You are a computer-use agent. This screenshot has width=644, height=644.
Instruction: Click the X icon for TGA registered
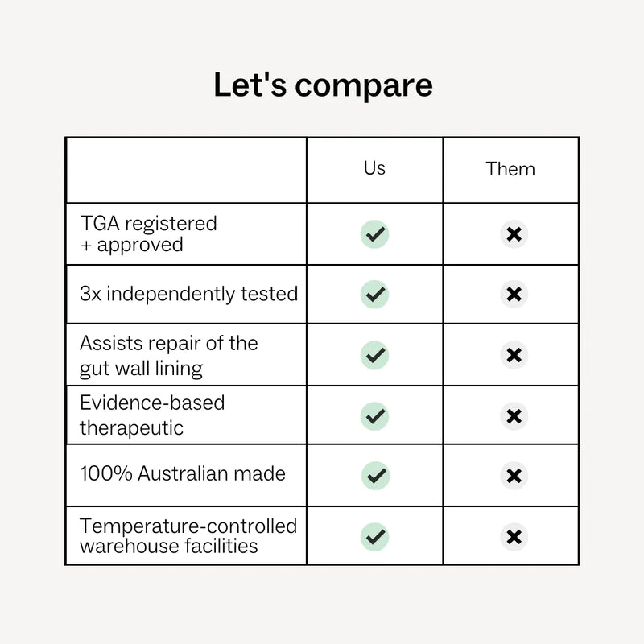(514, 234)
